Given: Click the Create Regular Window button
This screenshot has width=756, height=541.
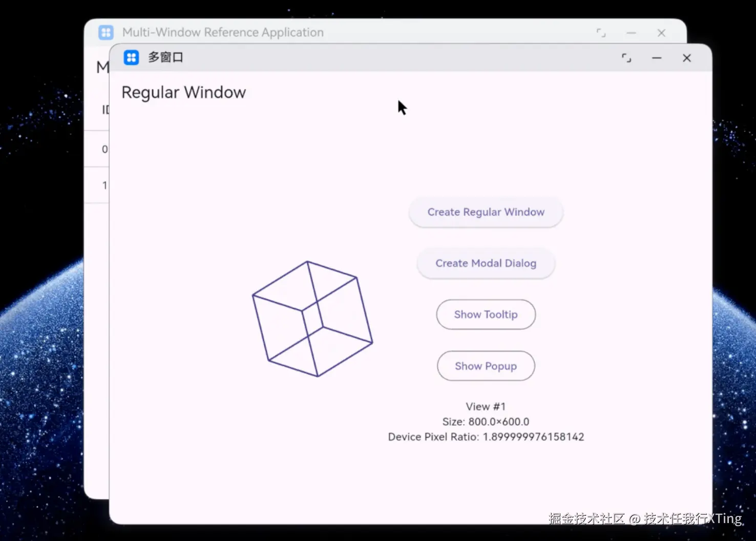Looking at the screenshot, I should tap(486, 212).
